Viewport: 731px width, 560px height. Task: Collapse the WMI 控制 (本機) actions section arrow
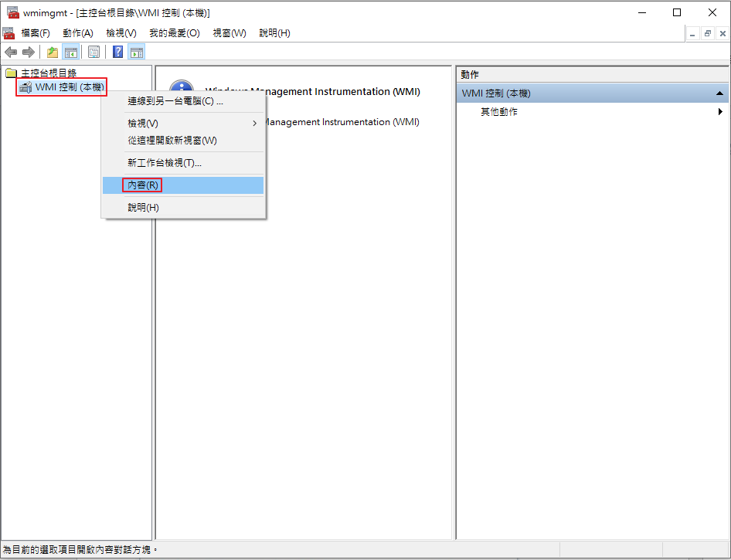719,93
